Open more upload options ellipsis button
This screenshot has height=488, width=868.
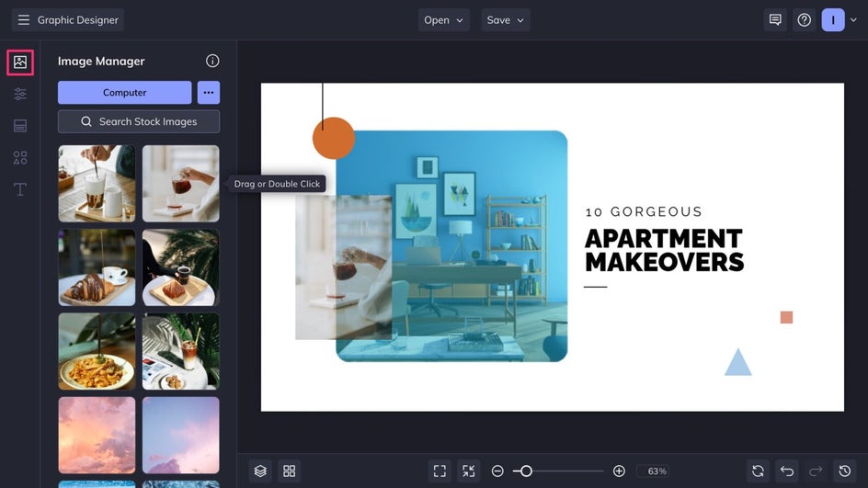pos(208,93)
